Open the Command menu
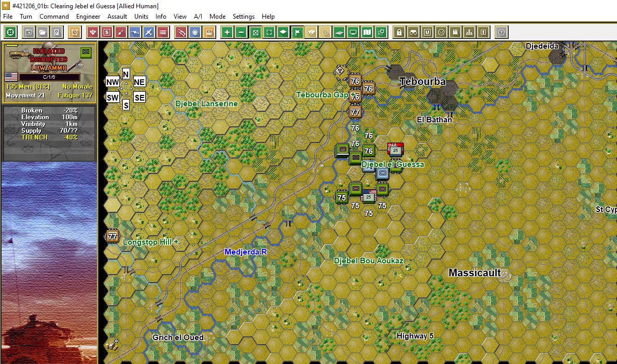The image size is (617, 364). coord(54,17)
